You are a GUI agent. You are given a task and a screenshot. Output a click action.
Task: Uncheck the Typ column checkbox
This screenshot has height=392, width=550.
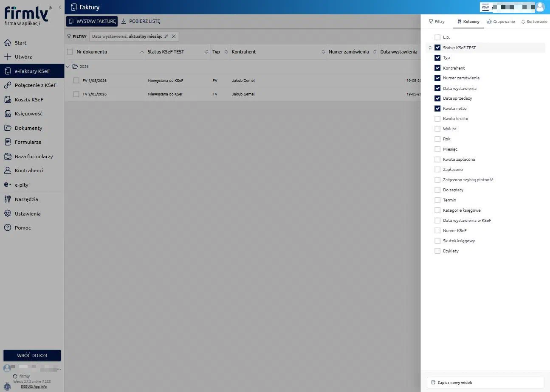pyautogui.click(x=437, y=58)
